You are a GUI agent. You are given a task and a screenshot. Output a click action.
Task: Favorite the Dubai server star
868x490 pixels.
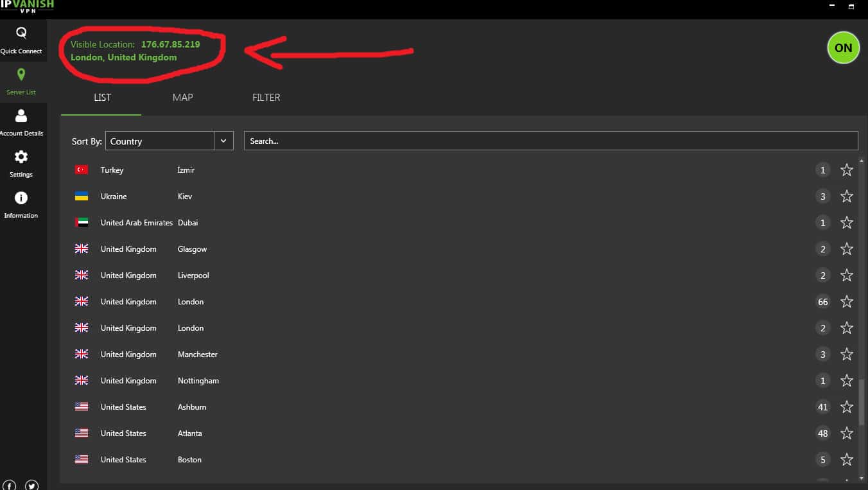[847, 223]
